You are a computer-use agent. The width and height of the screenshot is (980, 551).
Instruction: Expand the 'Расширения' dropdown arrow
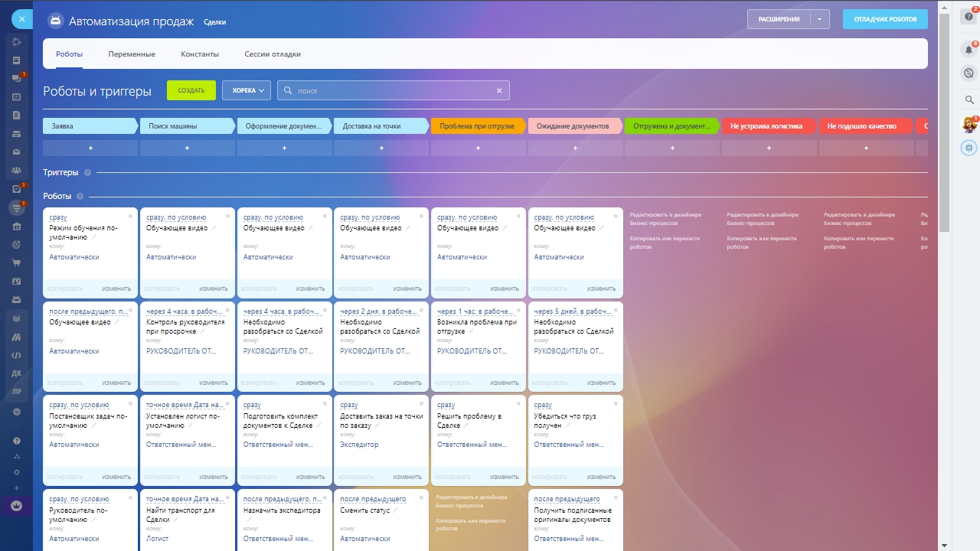click(x=819, y=19)
